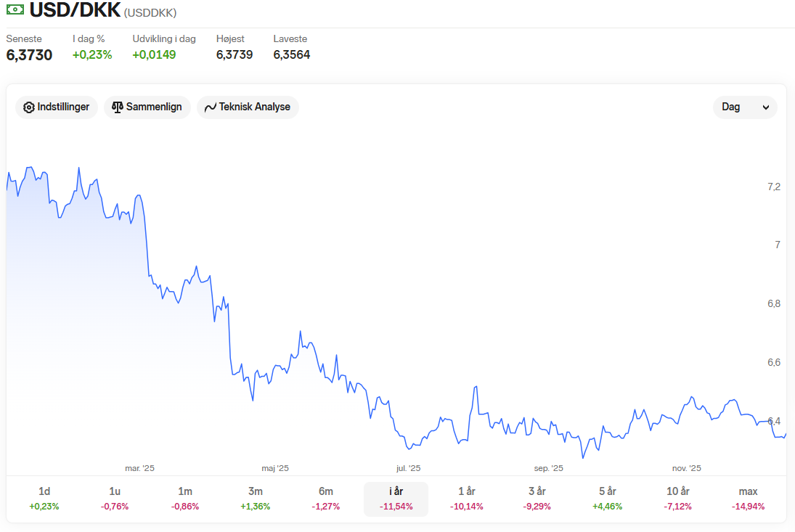Switch to the 1 år range
Viewport: 795px width, 532px height.
[466, 499]
